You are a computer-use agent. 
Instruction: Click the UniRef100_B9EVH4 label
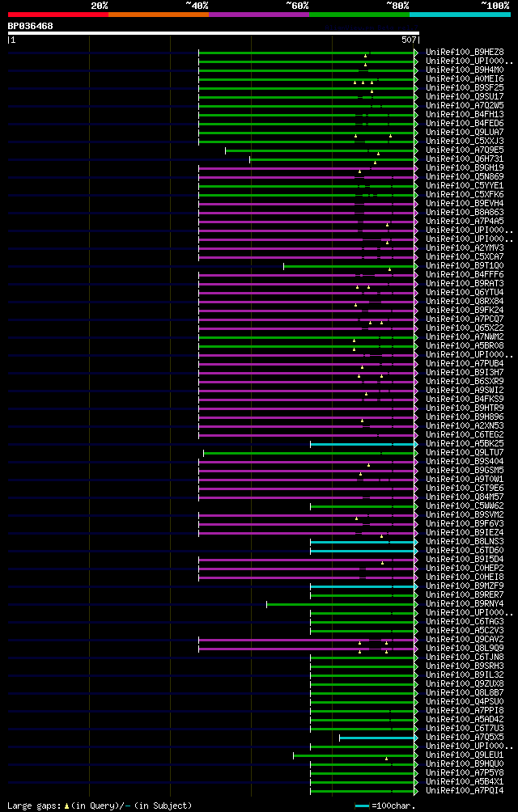(x=465, y=204)
